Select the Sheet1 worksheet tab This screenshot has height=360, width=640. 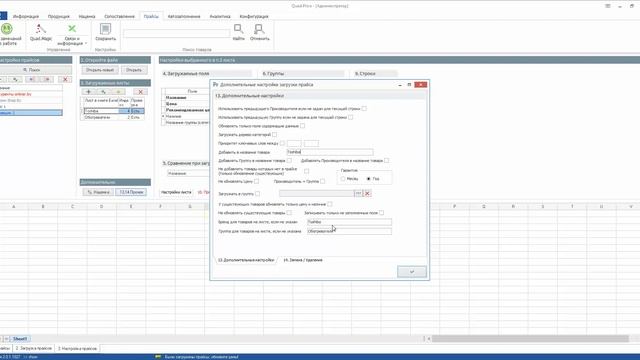click(20, 339)
